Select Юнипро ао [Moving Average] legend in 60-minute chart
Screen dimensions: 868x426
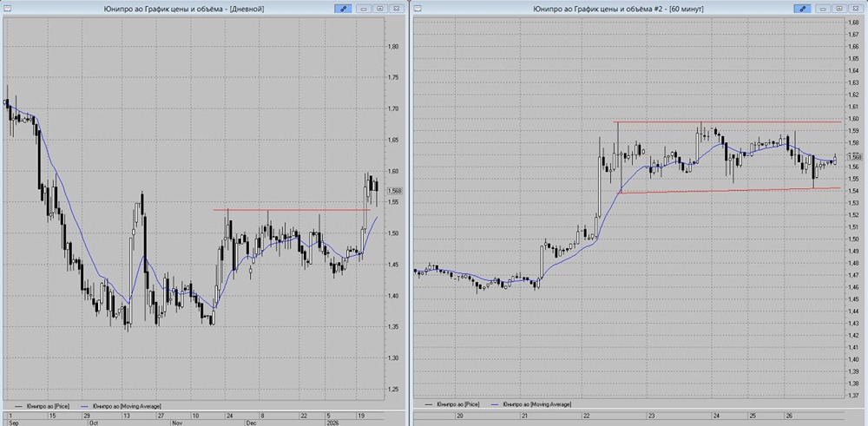tap(537, 404)
